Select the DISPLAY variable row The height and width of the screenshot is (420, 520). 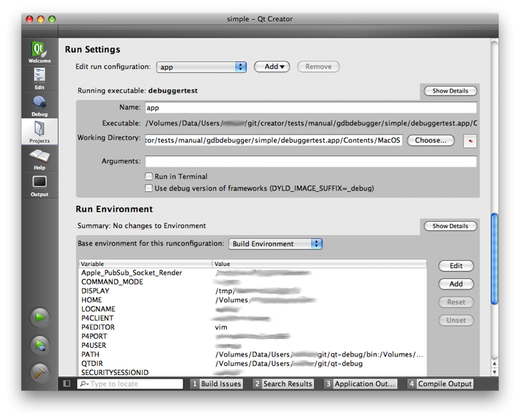[x=253, y=291]
